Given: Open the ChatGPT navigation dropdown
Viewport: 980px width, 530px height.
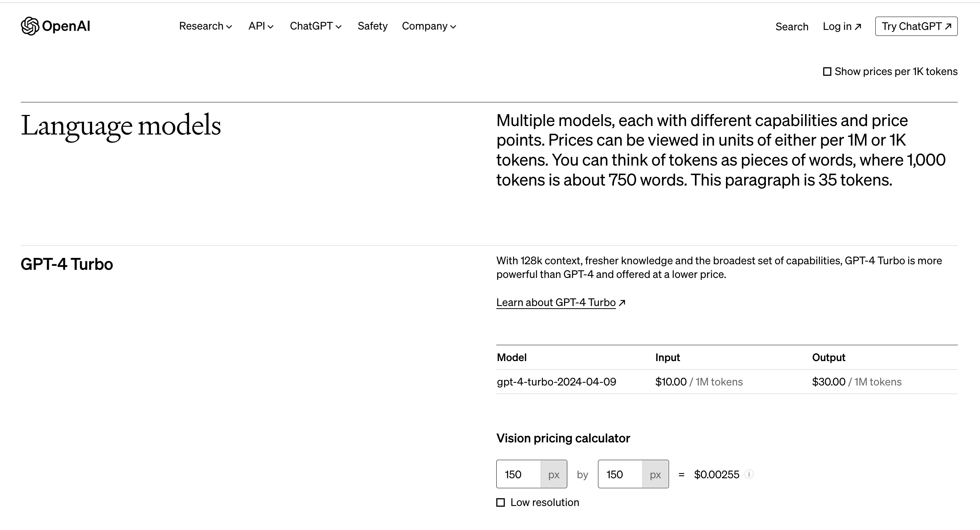Looking at the screenshot, I should point(315,26).
